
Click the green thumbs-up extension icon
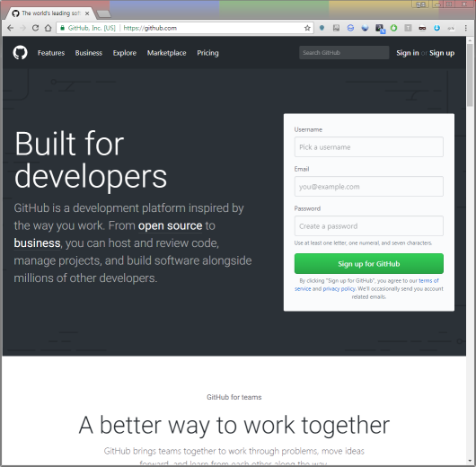click(393, 28)
